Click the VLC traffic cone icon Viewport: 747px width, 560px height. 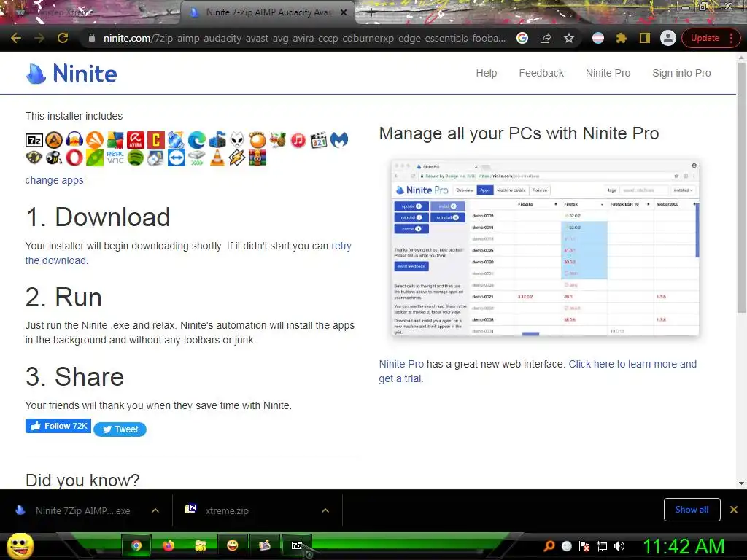click(x=217, y=157)
